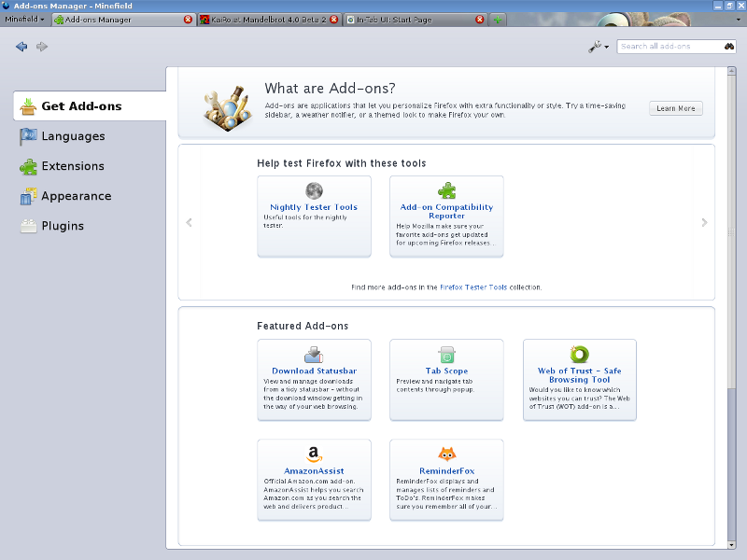Click the back navigation arrow
Image resolution: width=747 pixels, height=560 pixels.
(21, 46)
